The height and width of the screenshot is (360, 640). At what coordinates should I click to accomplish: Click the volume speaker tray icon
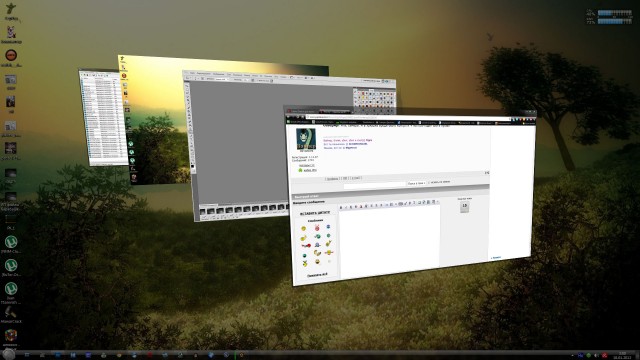click(x=596, y=356)
